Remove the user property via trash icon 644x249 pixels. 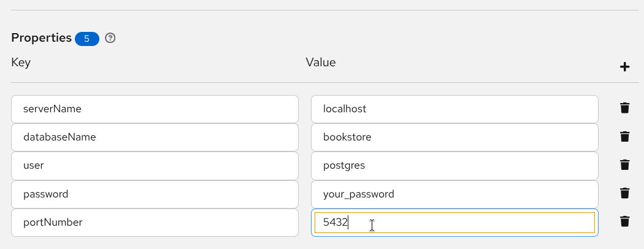pos(624,165)
